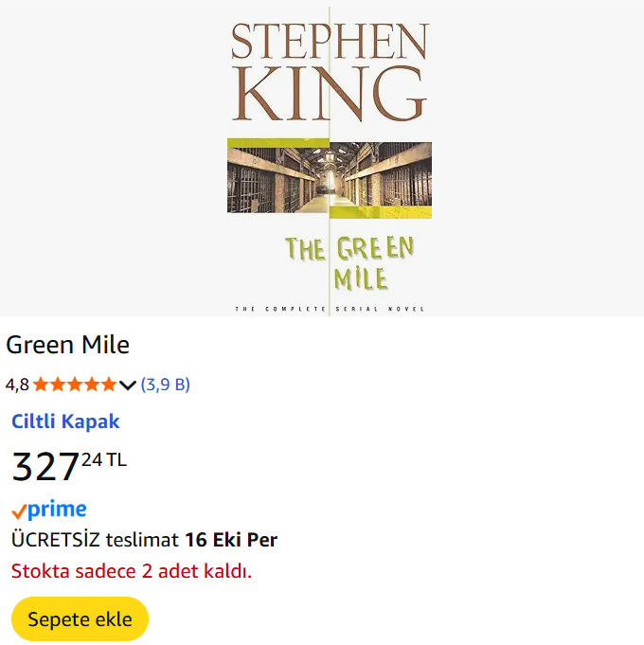This screenshot has width=644, height=645.
Task: Click the 327,24 TL price
Action: click(68, 466)
